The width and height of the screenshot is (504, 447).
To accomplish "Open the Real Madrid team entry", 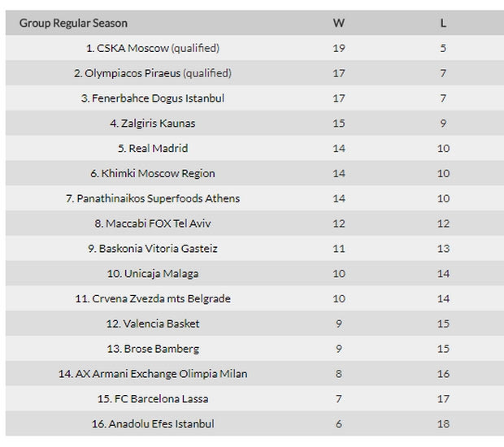I will [159, 149].
